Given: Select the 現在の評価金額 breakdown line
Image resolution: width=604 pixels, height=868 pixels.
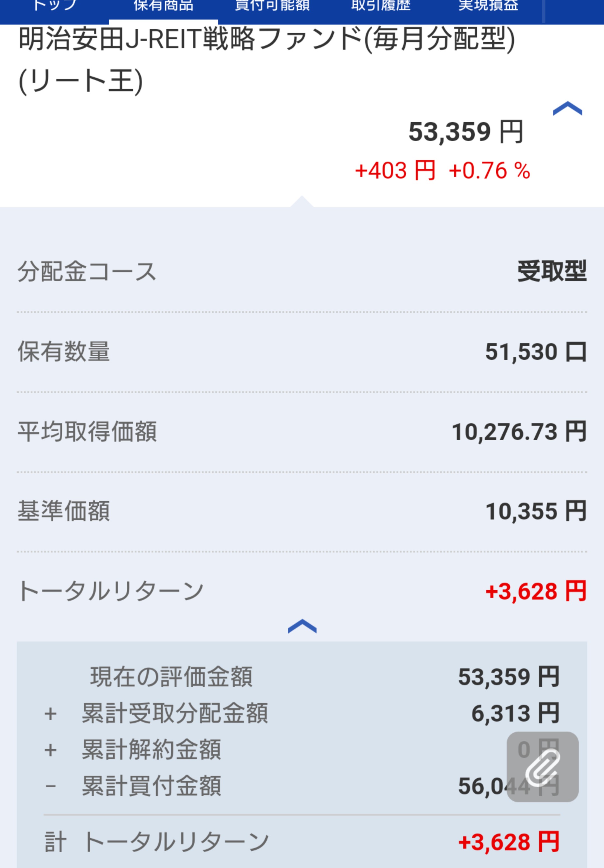Looking at the screenshot, I should pos(171,677).
